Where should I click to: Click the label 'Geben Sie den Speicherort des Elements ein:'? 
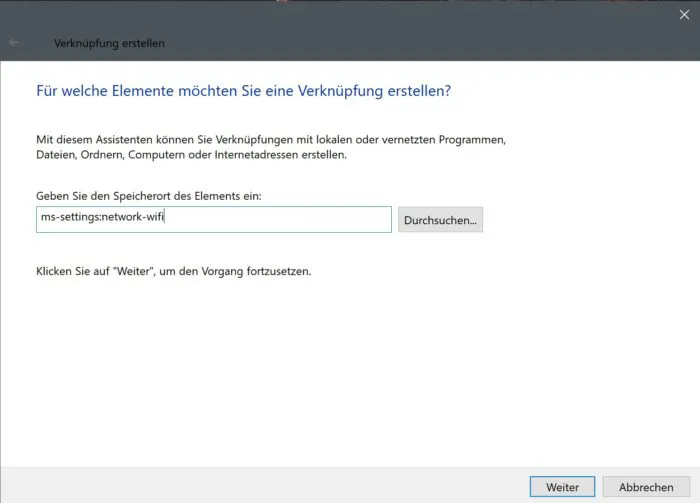[x=149, y=196]
